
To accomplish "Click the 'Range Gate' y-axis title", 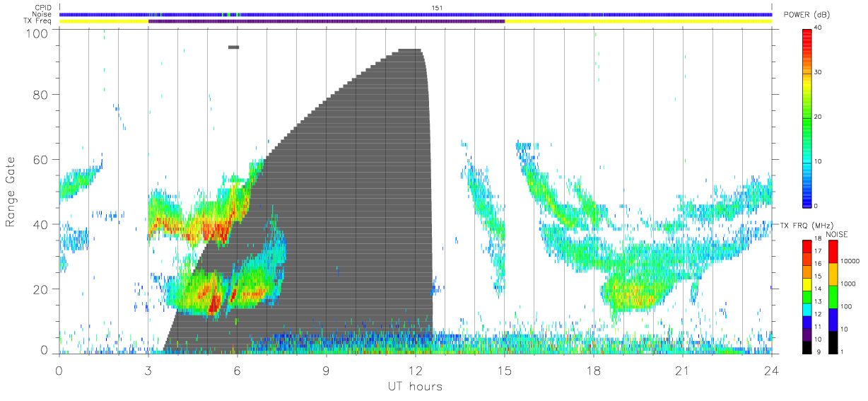I will pyautogui.click(x=11, y=192).
